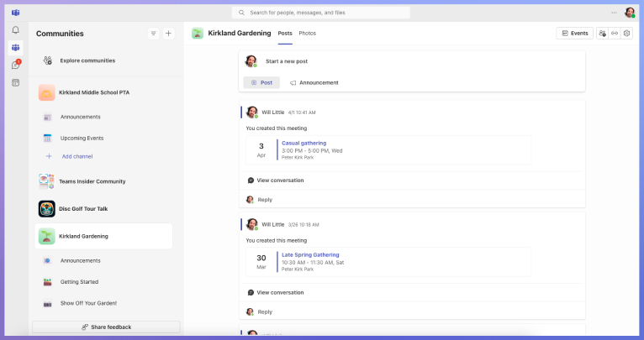
Task: Select the Communities icon in left rail
Action: 15,48
